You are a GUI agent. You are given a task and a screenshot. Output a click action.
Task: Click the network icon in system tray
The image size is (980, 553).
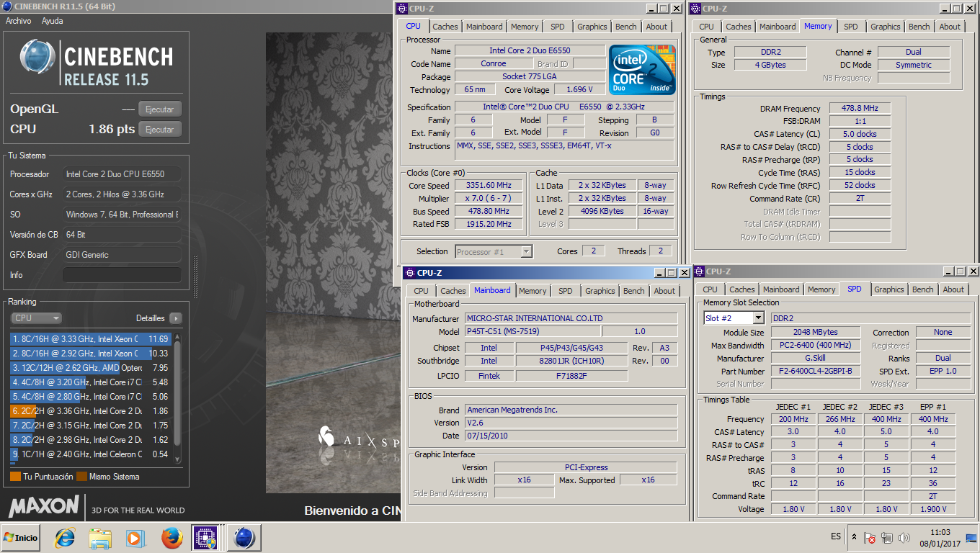coord(887,538)
